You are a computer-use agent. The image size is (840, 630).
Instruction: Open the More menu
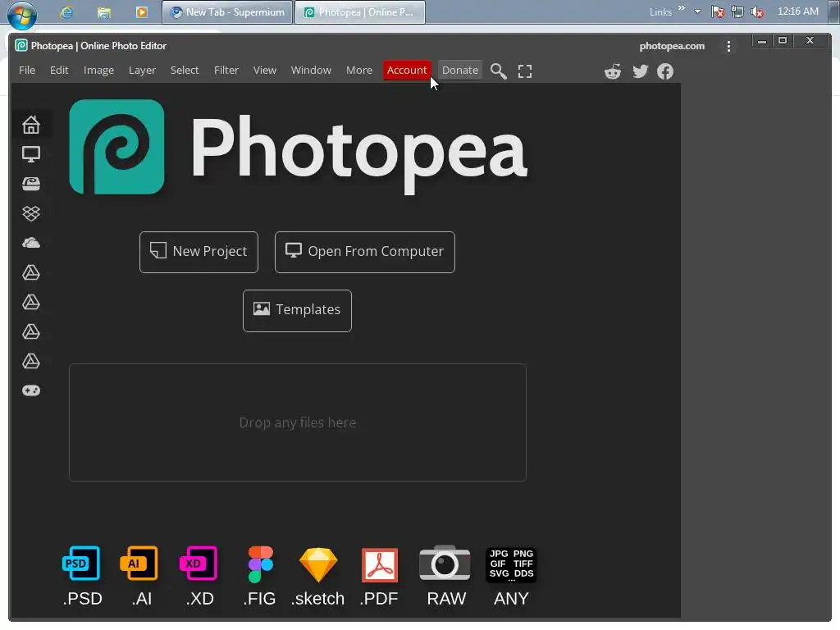(x=359, y=71)
